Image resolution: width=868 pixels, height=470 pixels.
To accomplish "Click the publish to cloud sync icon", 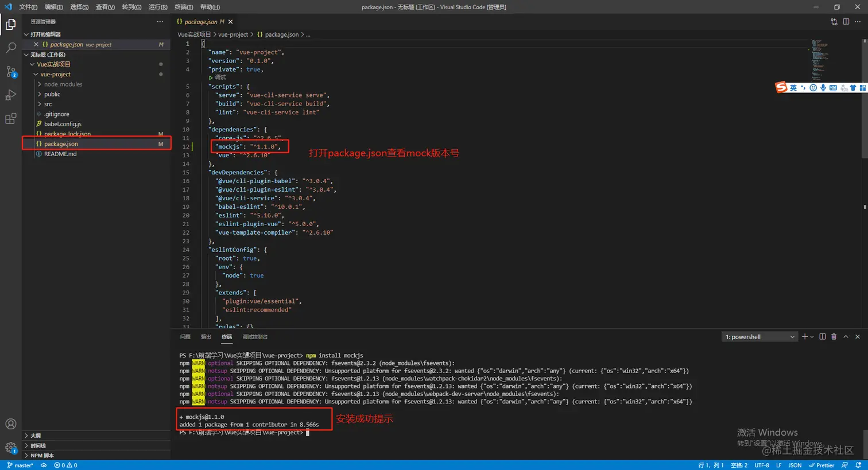I will coord(44,465).
